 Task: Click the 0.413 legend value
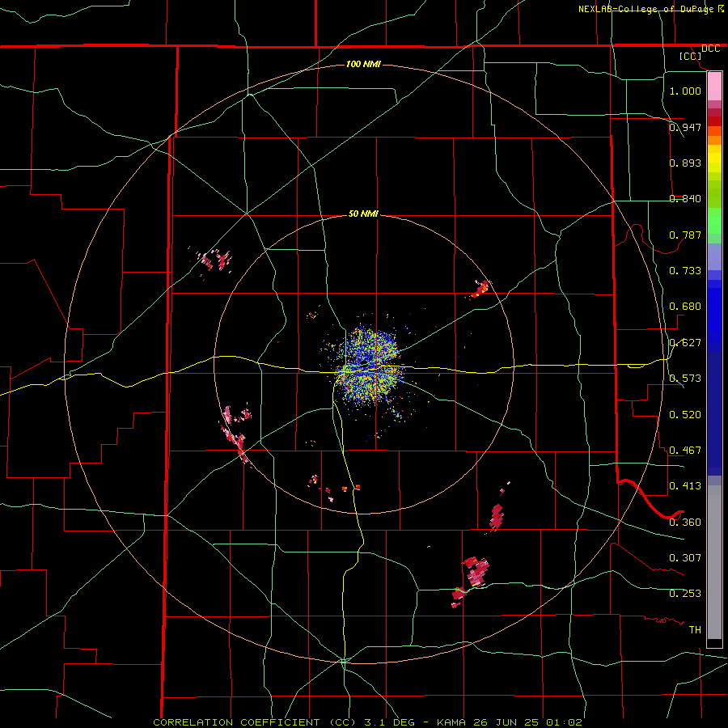tap(685, 485)
